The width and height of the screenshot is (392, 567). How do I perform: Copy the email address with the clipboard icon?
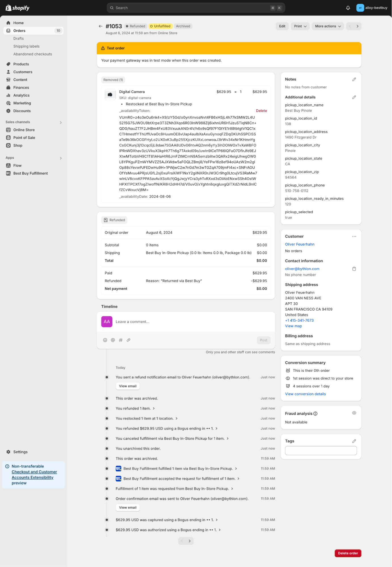pyautogui.click(x=354, y=269)
